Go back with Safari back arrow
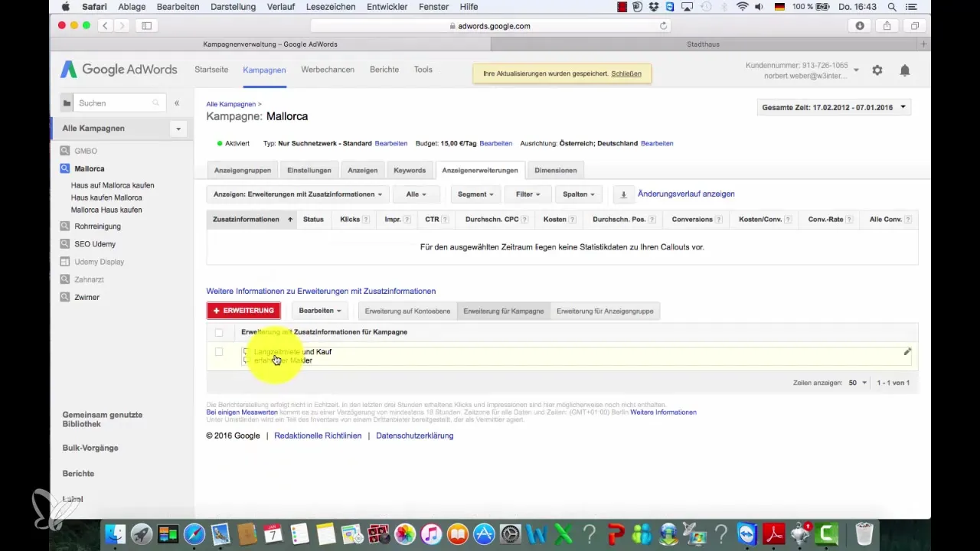The image size is (980, 551). [105, 25]
